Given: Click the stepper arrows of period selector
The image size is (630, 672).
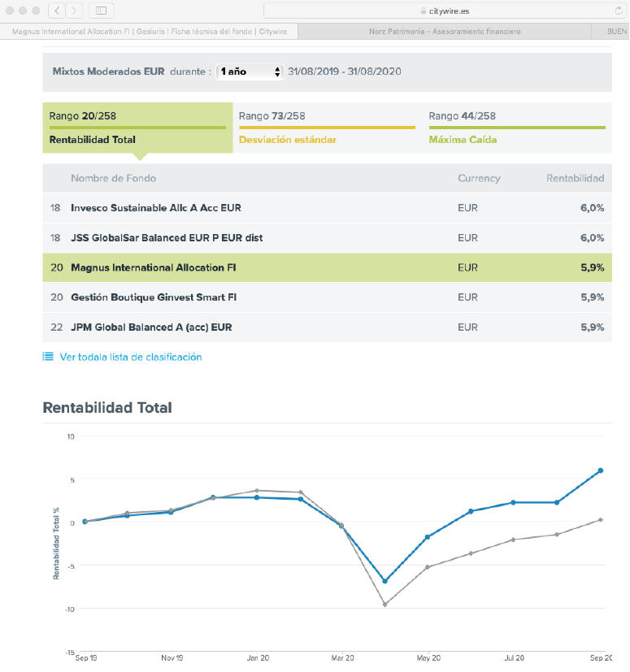Looking at the screenshot, I should point(277,72).
